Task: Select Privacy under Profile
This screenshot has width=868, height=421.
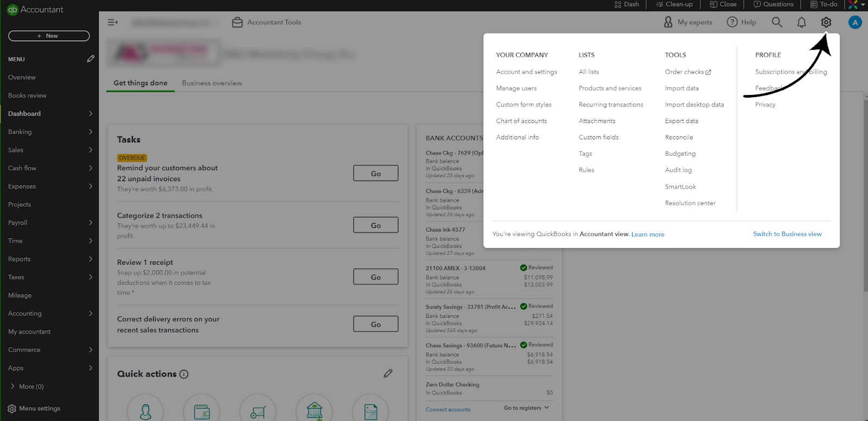Action: click(x=765, y=105)
